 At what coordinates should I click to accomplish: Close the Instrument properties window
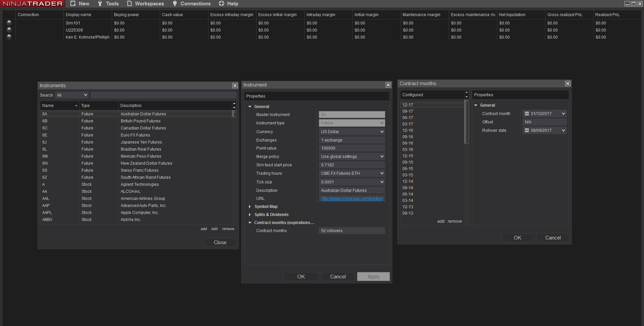(388, 85)
